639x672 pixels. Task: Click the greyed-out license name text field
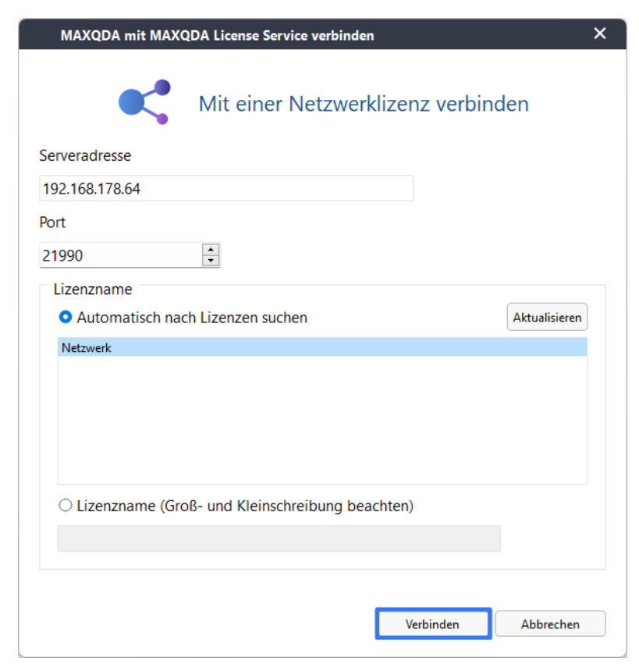click(x=279, y=539)
